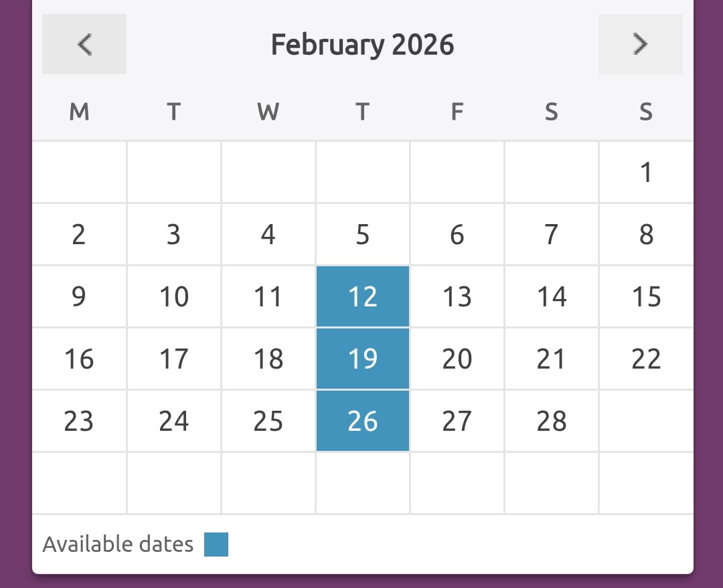Click the February 2026 month title
Viewport: 723px width, 588px height.
tap(362, 45)
